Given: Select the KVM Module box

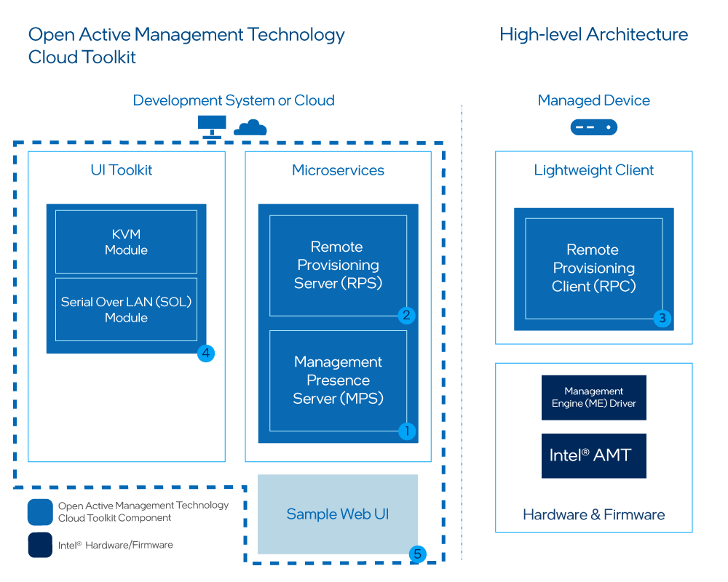Looking at the screenshot, I should [126, 242].
